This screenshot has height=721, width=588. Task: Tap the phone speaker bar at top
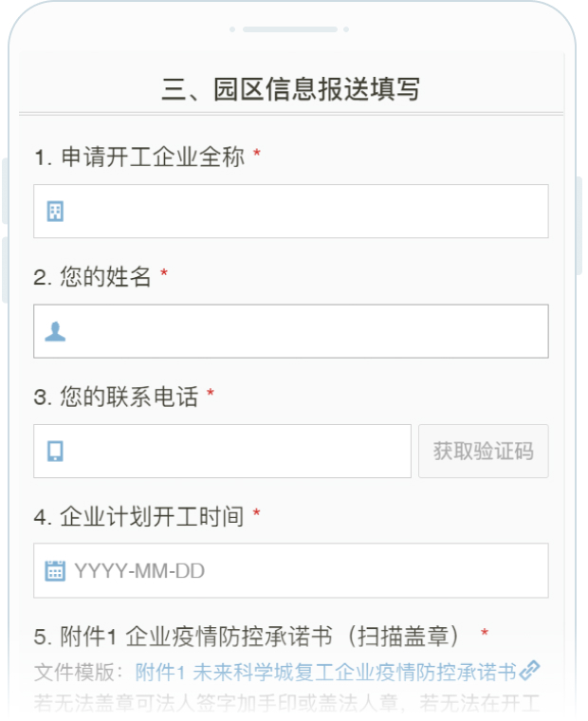click(x=290, y=29)
